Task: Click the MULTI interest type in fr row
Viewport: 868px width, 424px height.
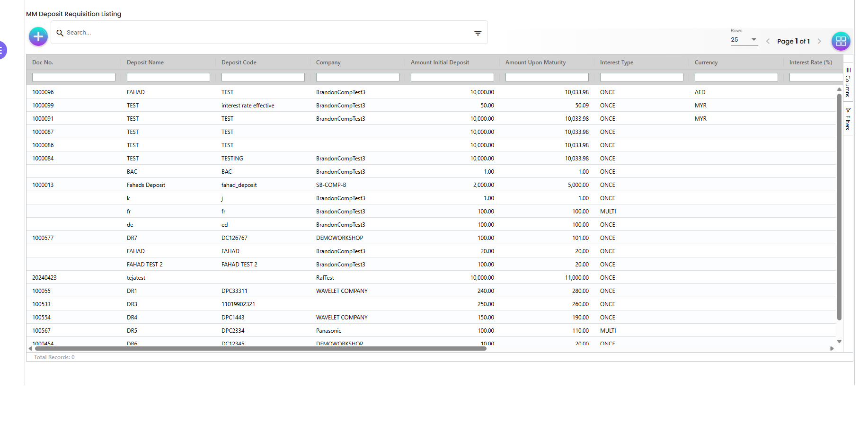Action: pos(608,212)
